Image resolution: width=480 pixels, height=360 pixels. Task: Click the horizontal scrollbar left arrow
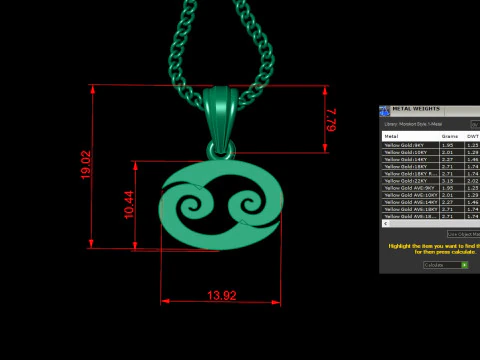click(386, 224)
